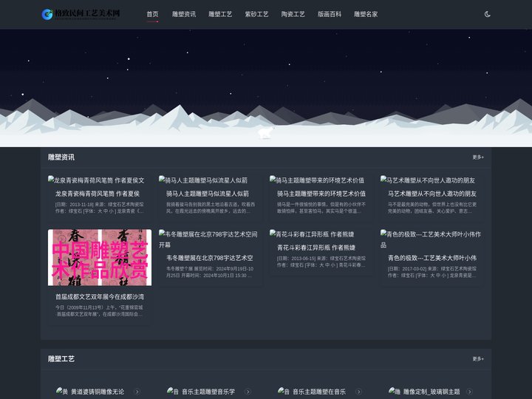Image resolution: width=532 pixels, height=399 pixels.
Task: Open the 黄道婆铸铜雕像无论 link
Action: [98, 392]
